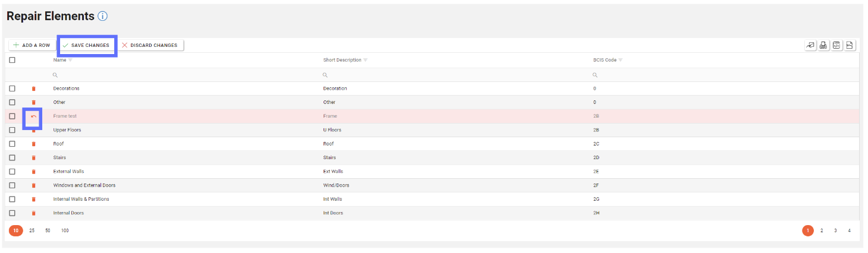Click the Name column search field
The width and height of the screenshot is (868, 253).
178,75
